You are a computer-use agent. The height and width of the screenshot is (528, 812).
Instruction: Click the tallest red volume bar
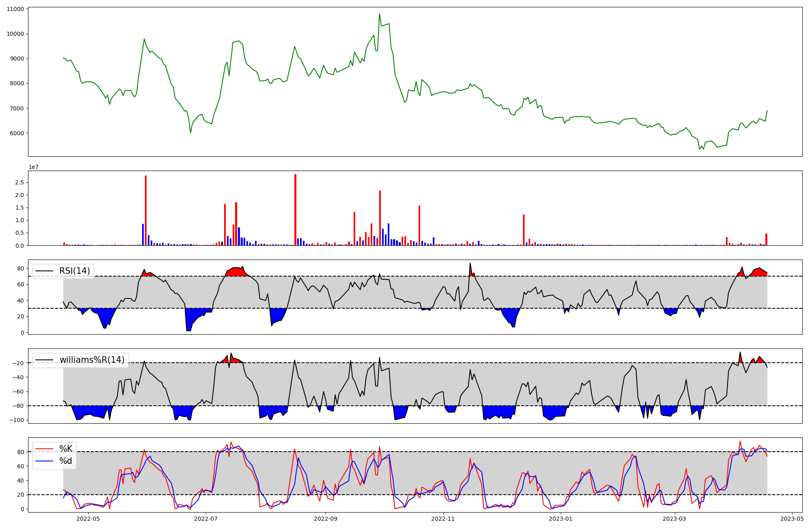coord(295,210)
